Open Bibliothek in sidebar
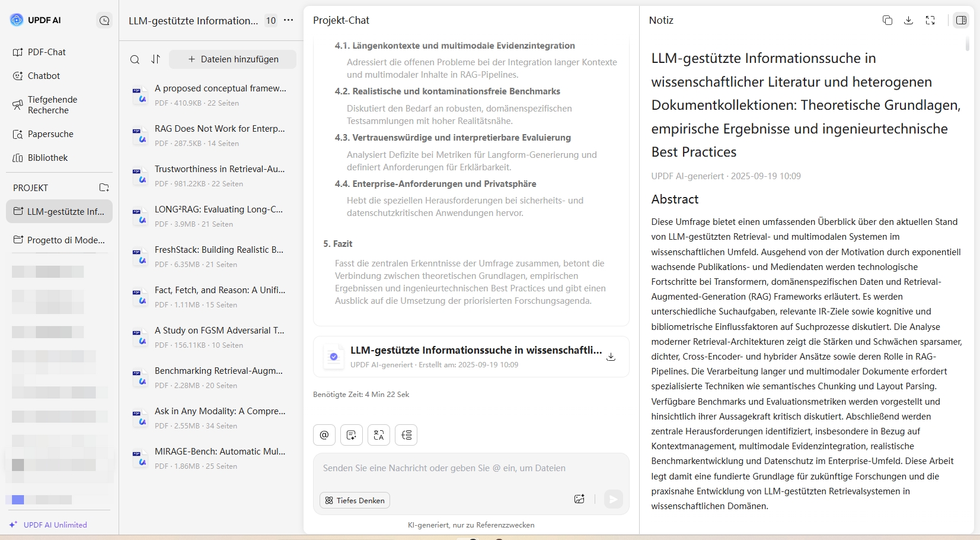 click(x=59, y=158)
